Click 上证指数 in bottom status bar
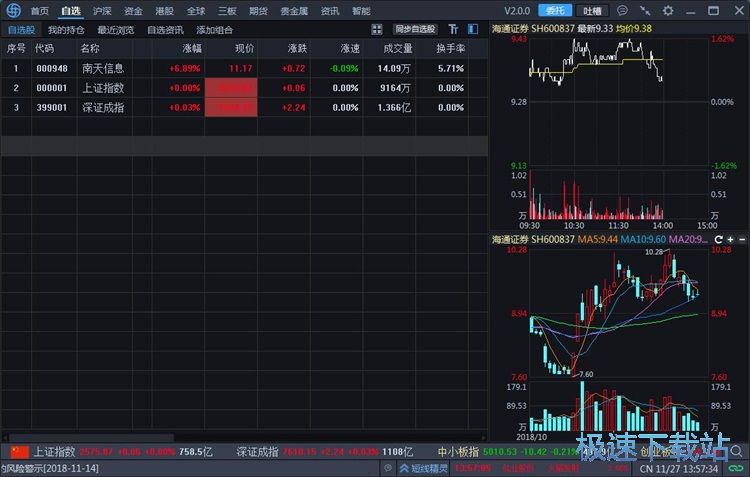The image size is (750, 477). point(54,451)
